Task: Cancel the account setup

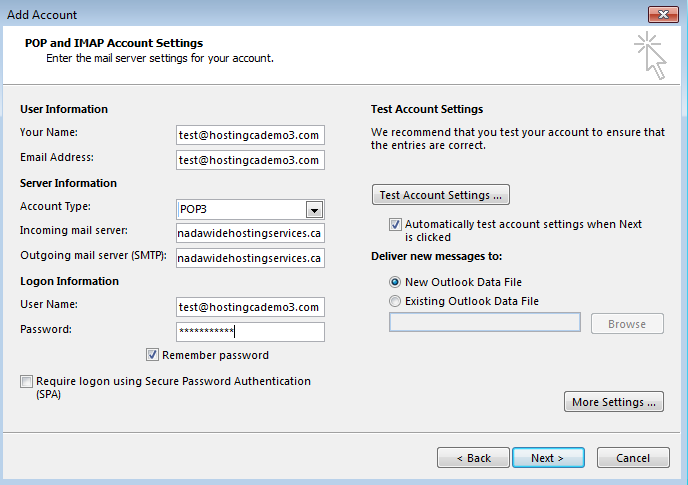Action: pos(633,458)
